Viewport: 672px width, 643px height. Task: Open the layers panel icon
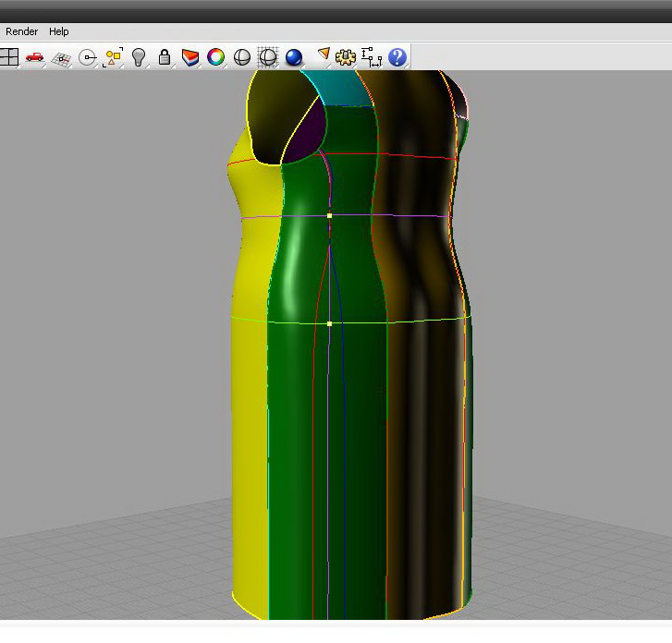click(190, 57)
